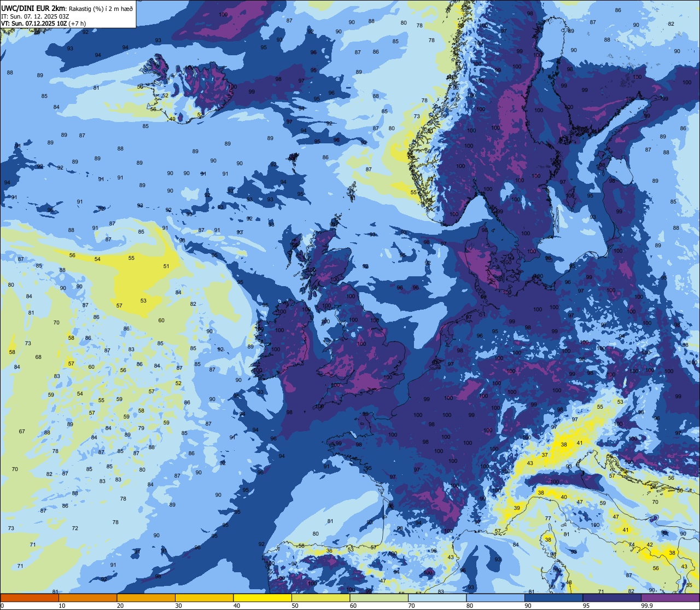Viewport: 700px width, 610px height.
Task: Pick the 40–50% bright yellow legend swatch
Action: click(x=262, y=597)
